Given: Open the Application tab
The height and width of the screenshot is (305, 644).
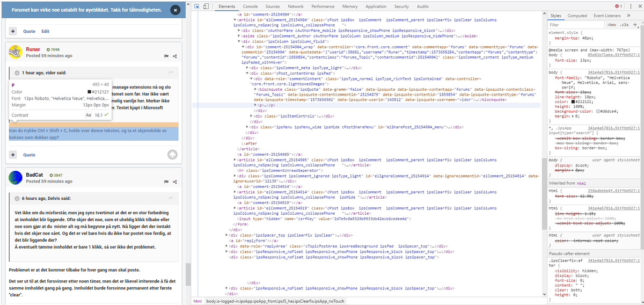Looking at the screenshot, I should 376,6.
